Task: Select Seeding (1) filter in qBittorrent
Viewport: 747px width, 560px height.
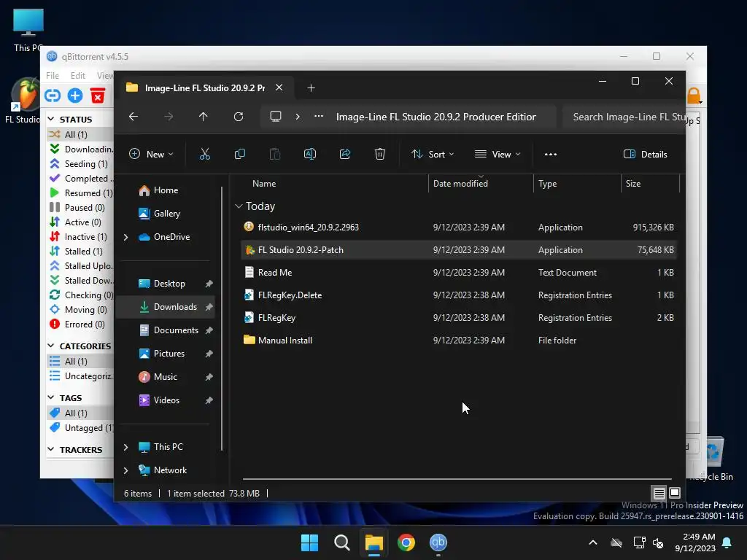Action: click(x=80, y=164)
